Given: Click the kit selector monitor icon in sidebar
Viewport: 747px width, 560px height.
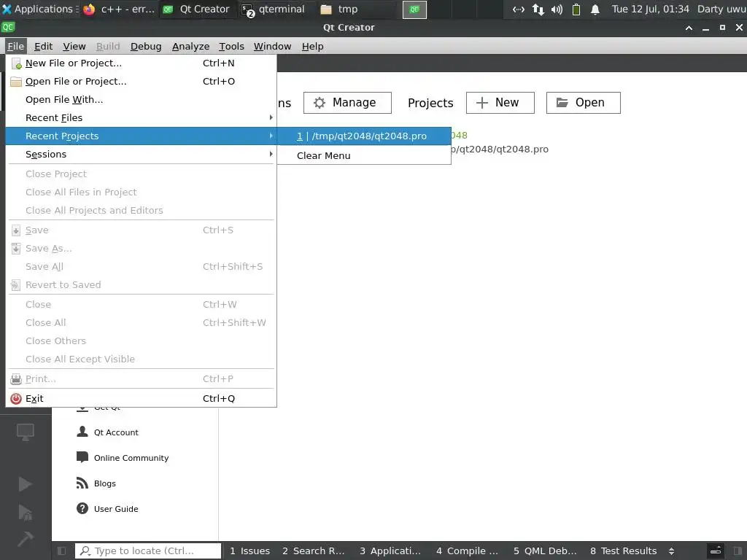Looking at the screenshot, I should [26, 432].
